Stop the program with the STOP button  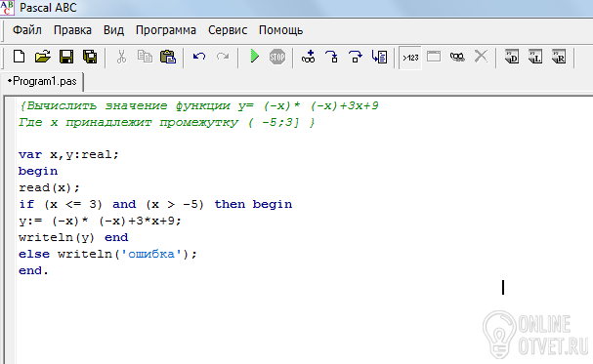pos(277,57)
